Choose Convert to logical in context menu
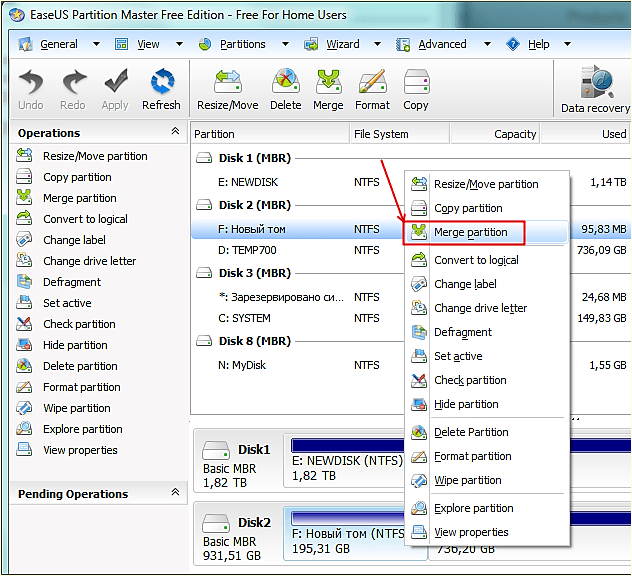 pyautogui.click(x=487, y=260)
